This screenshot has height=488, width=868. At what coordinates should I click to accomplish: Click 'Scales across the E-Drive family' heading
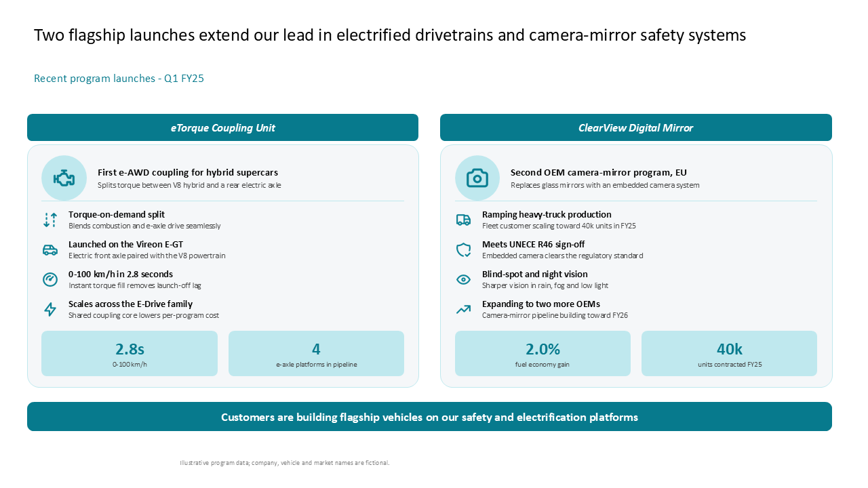coord(130,304)
